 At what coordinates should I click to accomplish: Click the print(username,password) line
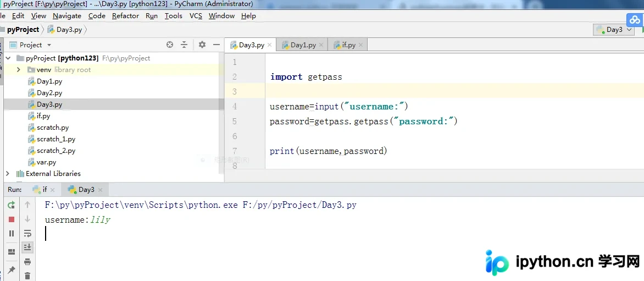click(x=328, y=151)
